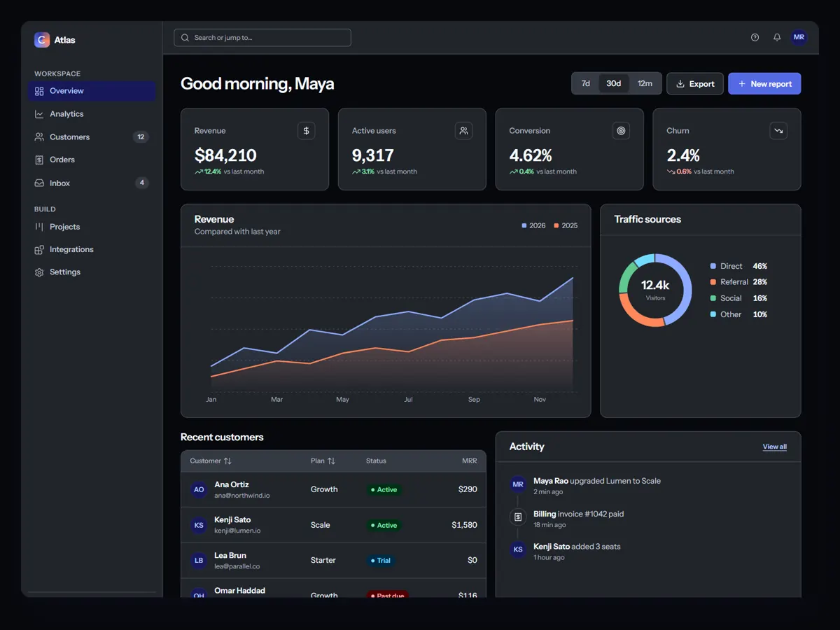Open the help question-mark icon

tap(755, 37)
